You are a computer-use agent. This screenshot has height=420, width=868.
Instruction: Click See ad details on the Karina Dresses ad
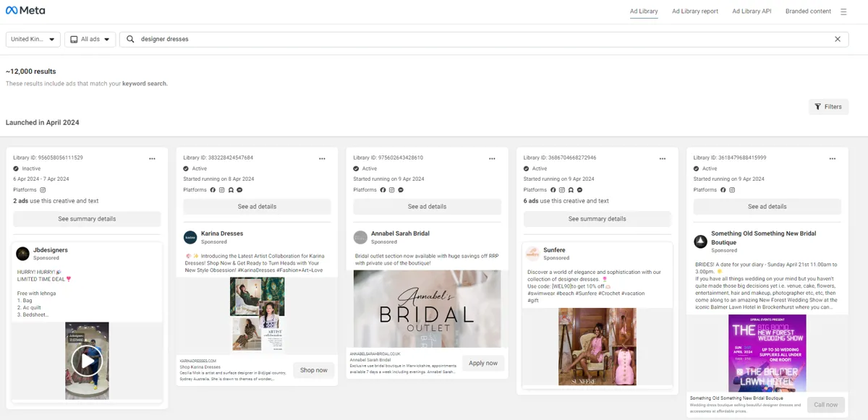pyautogui.click(x=257, y=207)
